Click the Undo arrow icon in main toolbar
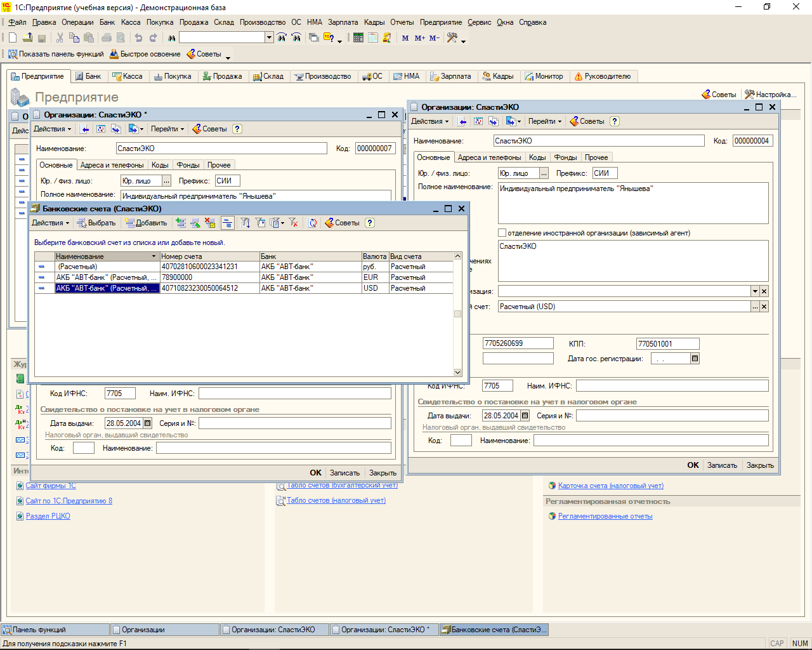 [139, 38]
